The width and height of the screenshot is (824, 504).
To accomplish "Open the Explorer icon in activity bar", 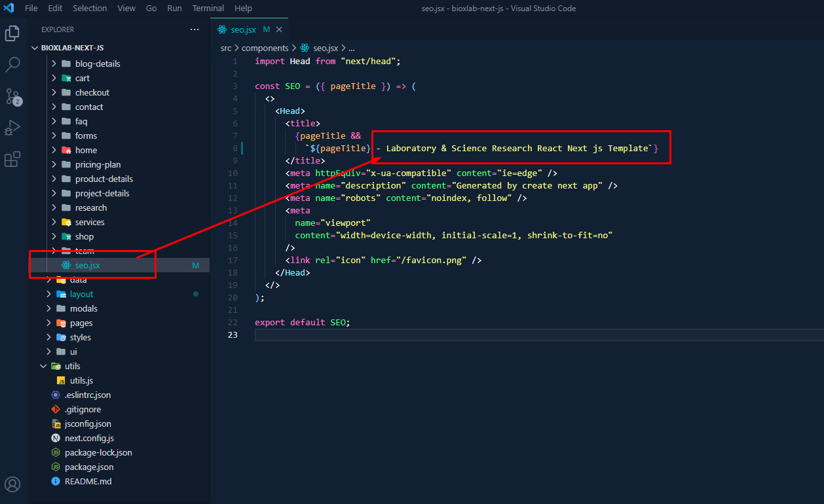I will pos(12,33).
